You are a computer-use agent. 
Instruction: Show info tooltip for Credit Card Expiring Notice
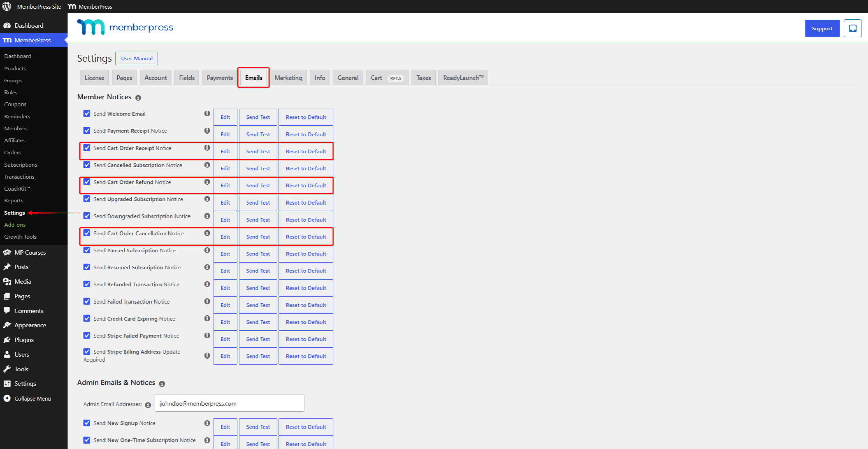point(207,319)
